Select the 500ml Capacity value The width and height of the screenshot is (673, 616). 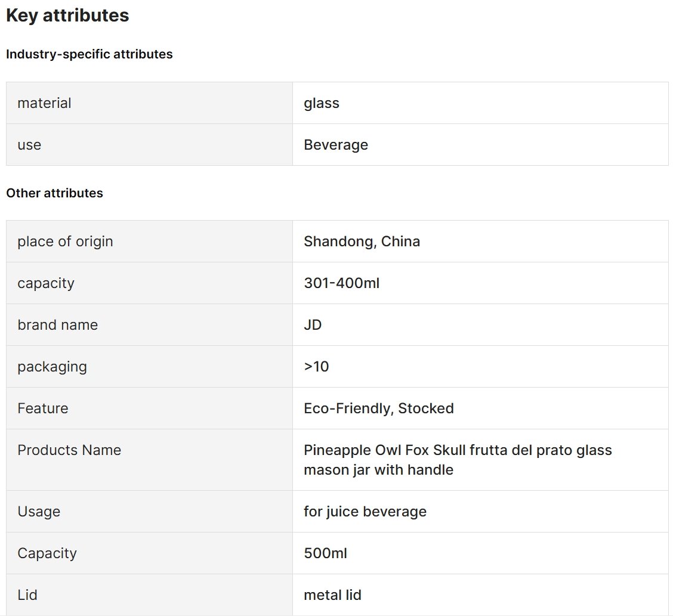[x=325, y=553]
